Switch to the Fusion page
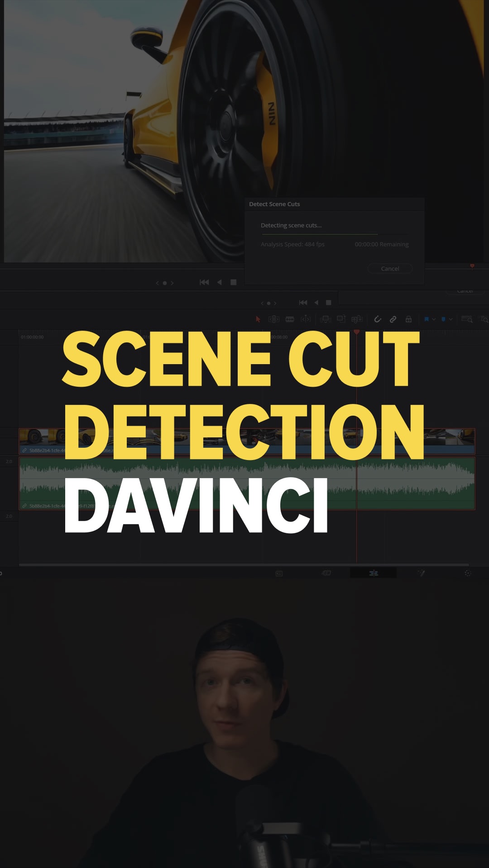This screenshot has height=868, width=489. coord(421,573)
